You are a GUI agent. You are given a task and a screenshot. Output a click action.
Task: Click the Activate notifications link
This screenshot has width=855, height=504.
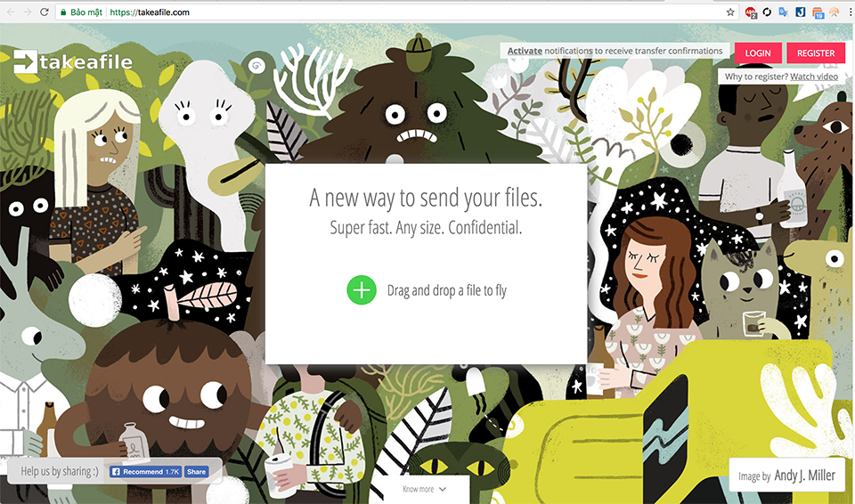(525, 51)
